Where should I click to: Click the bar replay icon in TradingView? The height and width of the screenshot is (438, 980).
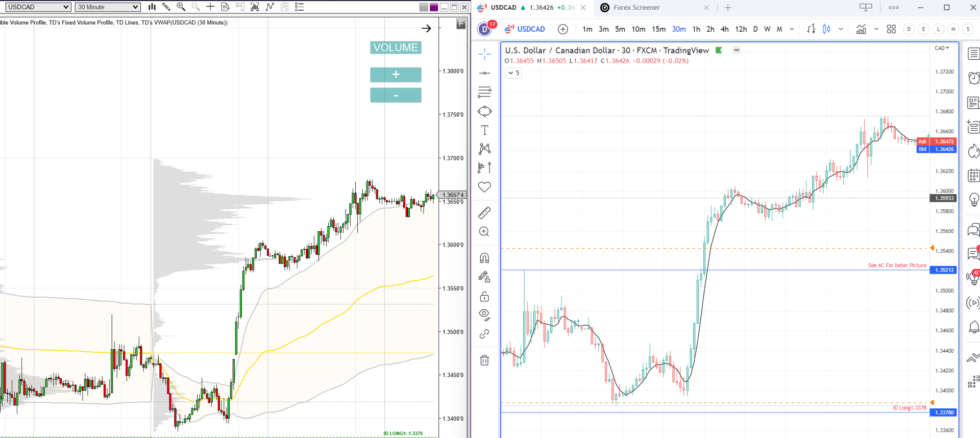tap(811, 29)
